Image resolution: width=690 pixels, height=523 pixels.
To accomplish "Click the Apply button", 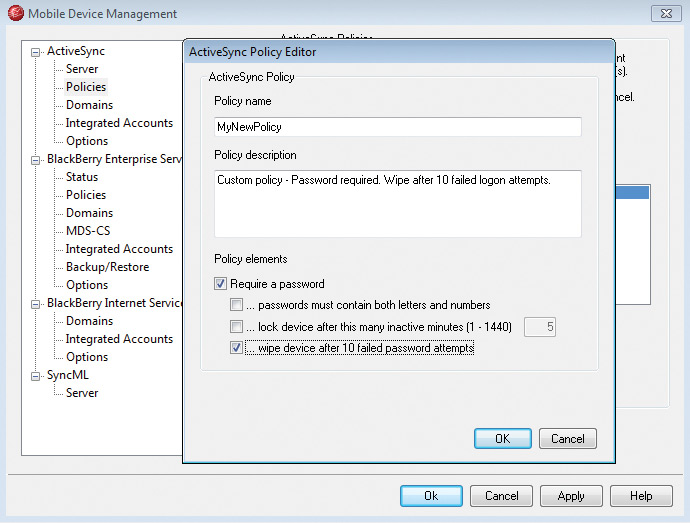I will [x=571, y=496].
